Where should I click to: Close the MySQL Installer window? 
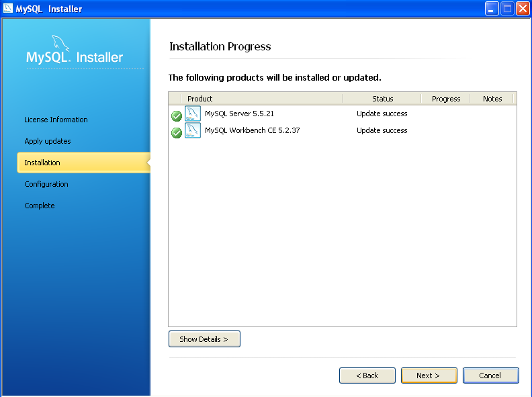[x=523, y=9]
